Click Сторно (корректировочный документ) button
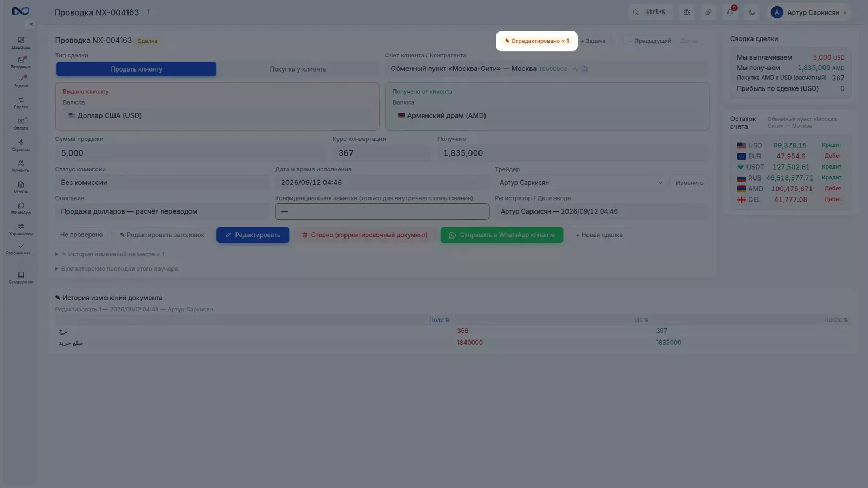868x488 pixels. (x=365, y=235)
